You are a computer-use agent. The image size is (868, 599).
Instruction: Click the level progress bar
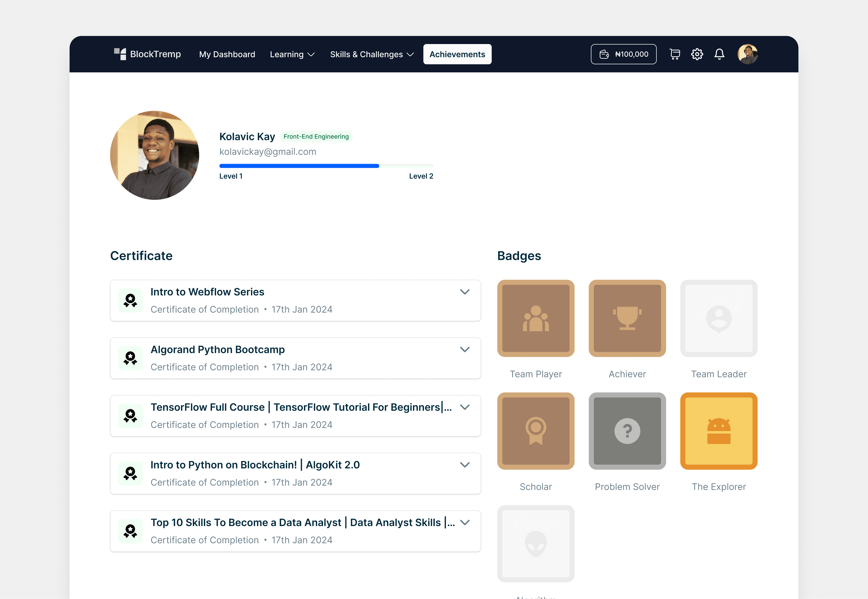pos(326,166)
